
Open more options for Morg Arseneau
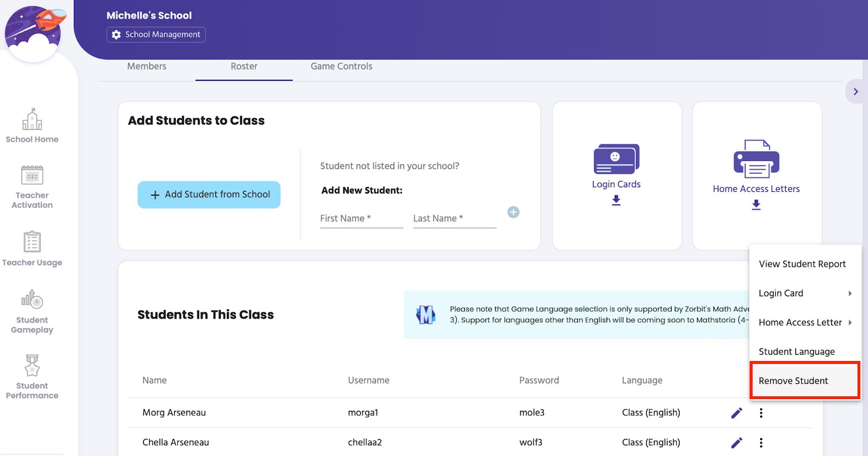pos(761,413)
